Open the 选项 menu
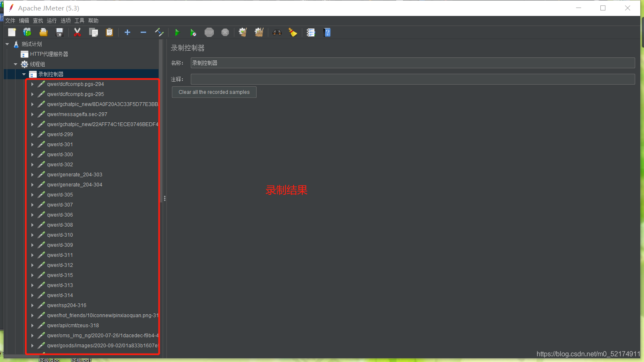This screenshot has width=644, height=362. (x=65, y=21)
